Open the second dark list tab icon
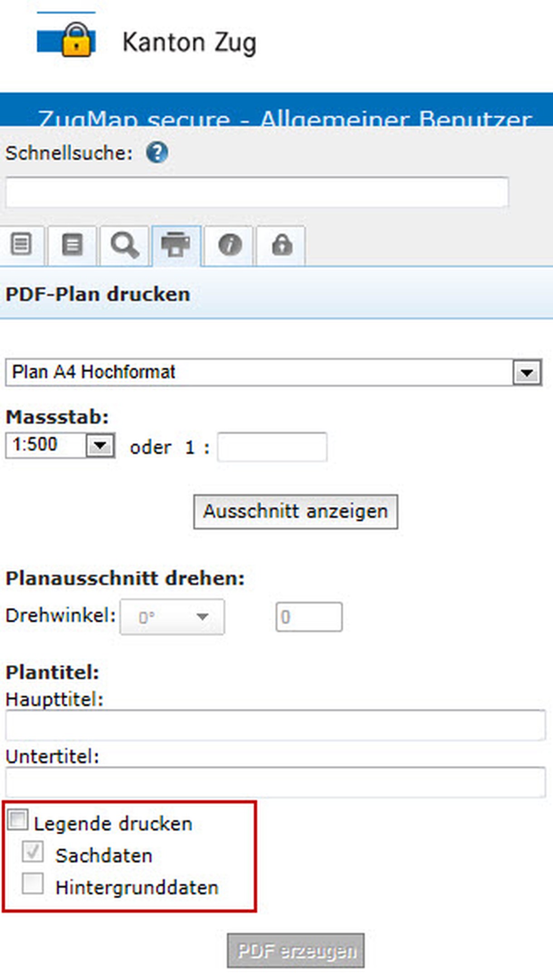 coord(72,245)
